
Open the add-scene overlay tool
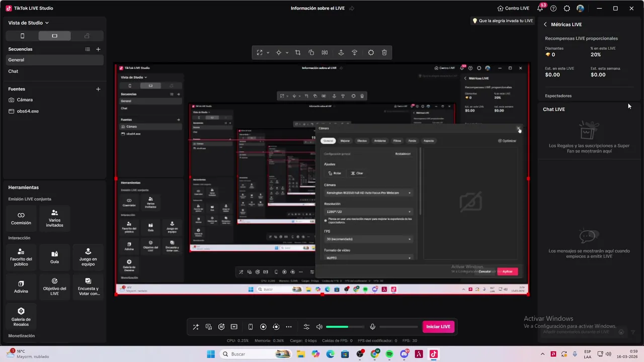tap(234, 327)
